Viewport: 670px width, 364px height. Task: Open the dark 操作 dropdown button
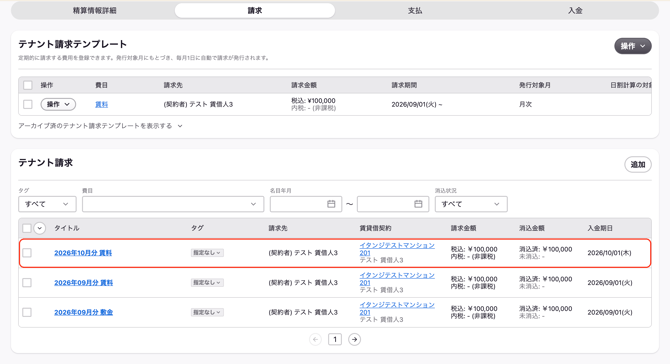point(633,46)
